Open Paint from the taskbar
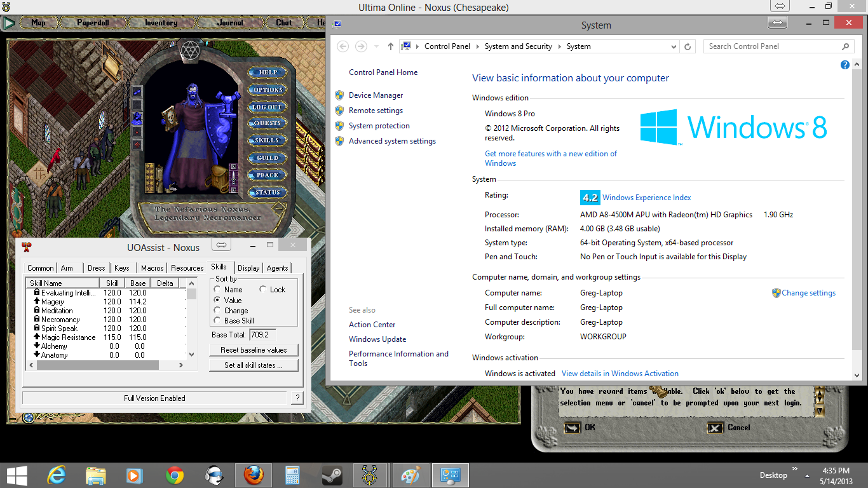The image size is (868, 488). click(x=410, y=475)
